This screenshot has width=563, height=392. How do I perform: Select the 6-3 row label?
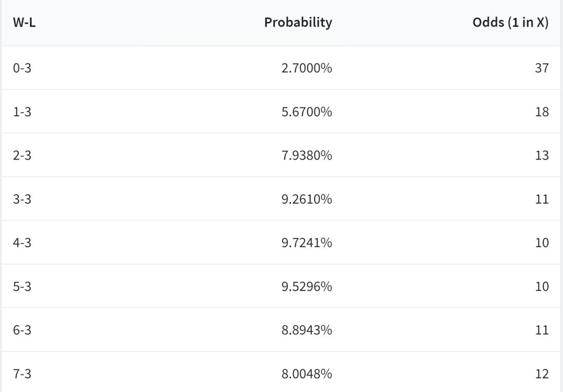click(22, 330)
